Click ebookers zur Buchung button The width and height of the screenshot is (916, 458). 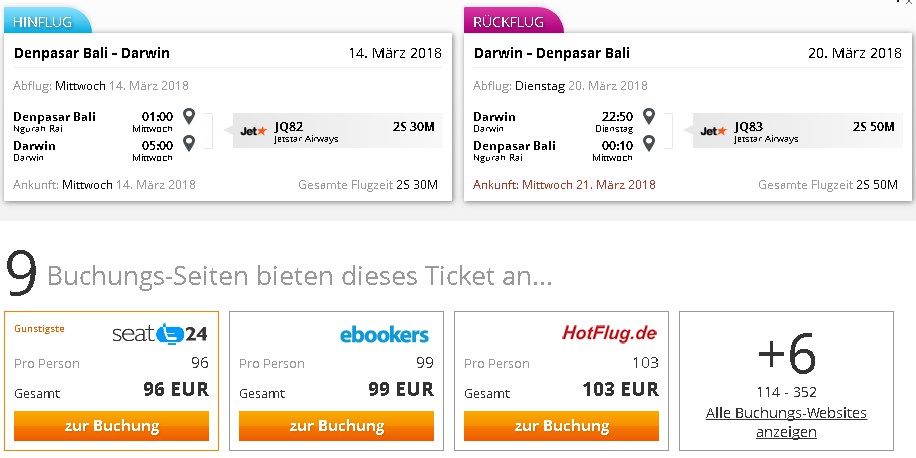click(x=336, y=426)
